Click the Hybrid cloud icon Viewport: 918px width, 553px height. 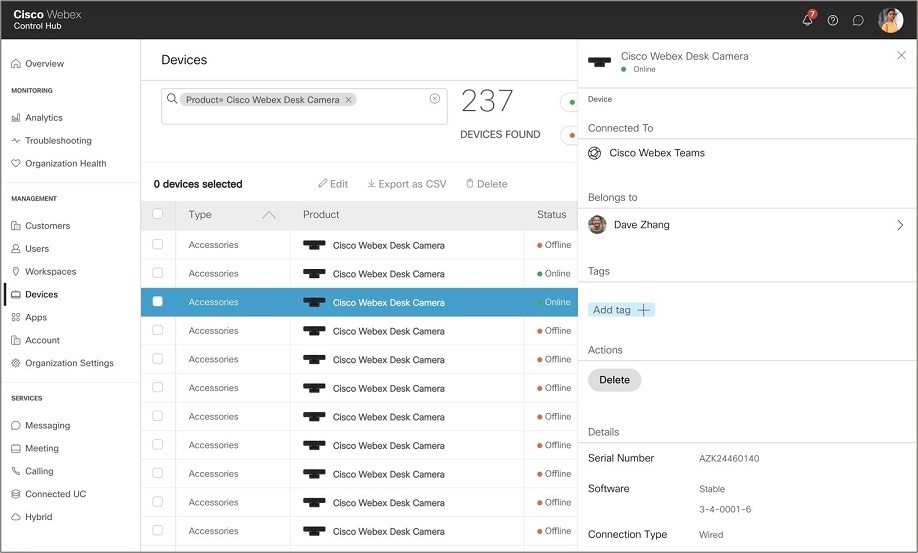pos(16,517)
